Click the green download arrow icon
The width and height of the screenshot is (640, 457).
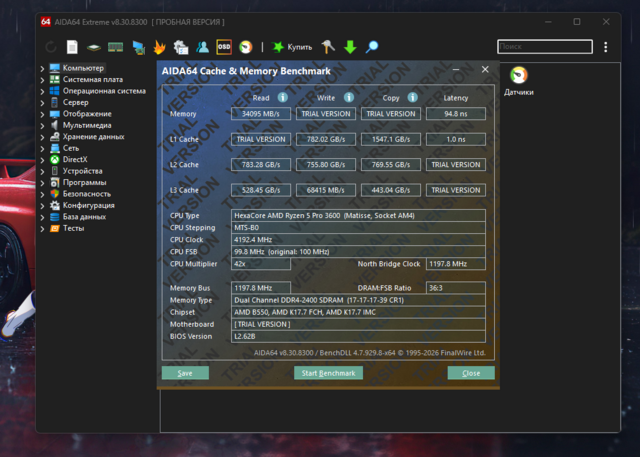(350, 47)
